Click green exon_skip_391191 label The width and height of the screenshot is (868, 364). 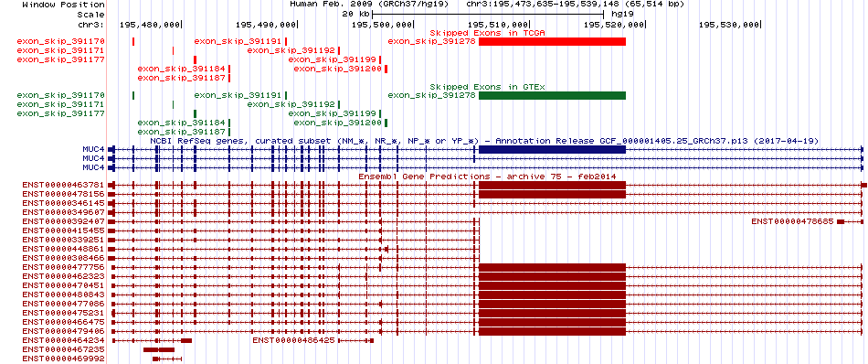238,95
